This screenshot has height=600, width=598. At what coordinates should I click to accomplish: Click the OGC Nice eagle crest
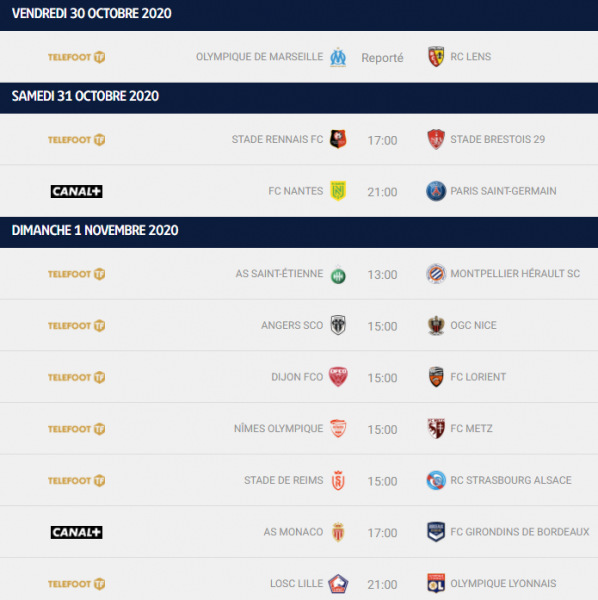point(436,326)
